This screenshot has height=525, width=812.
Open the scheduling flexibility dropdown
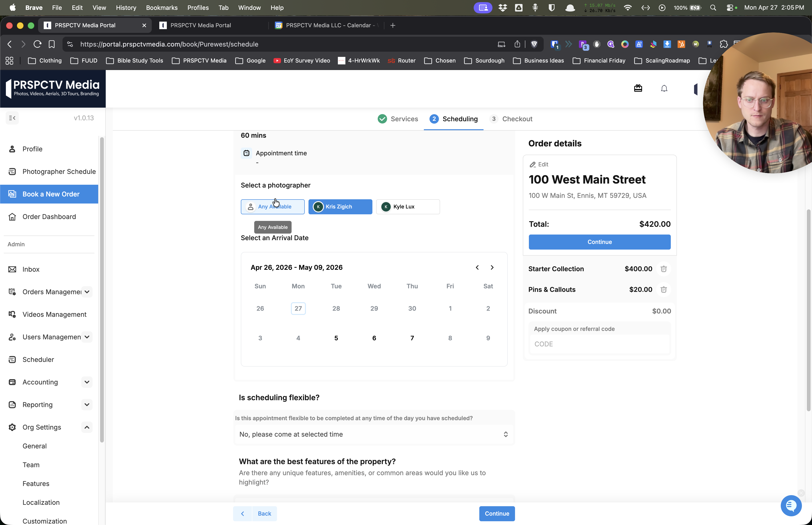click(x=374, y=434)
